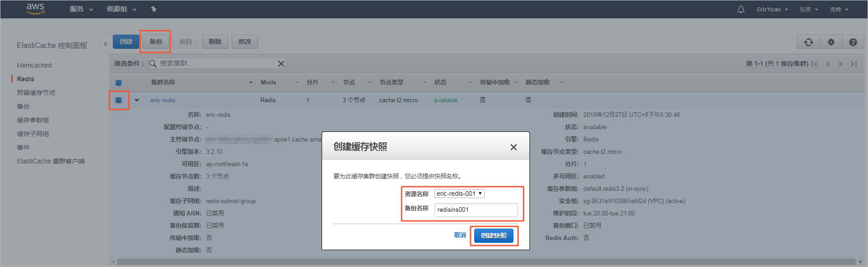Image resolution: width=868 pixels, height=267 pixels.
Task: Uncheck the eric-redis row checkbox
Action: [119, 100]
